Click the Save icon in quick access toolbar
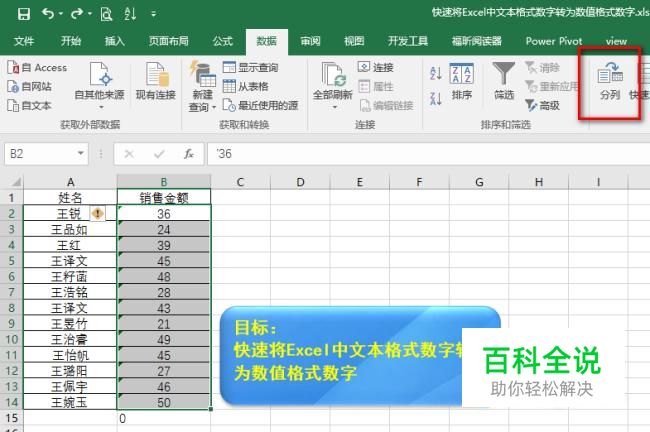The image size is (650, 432). tap(24, 14)
